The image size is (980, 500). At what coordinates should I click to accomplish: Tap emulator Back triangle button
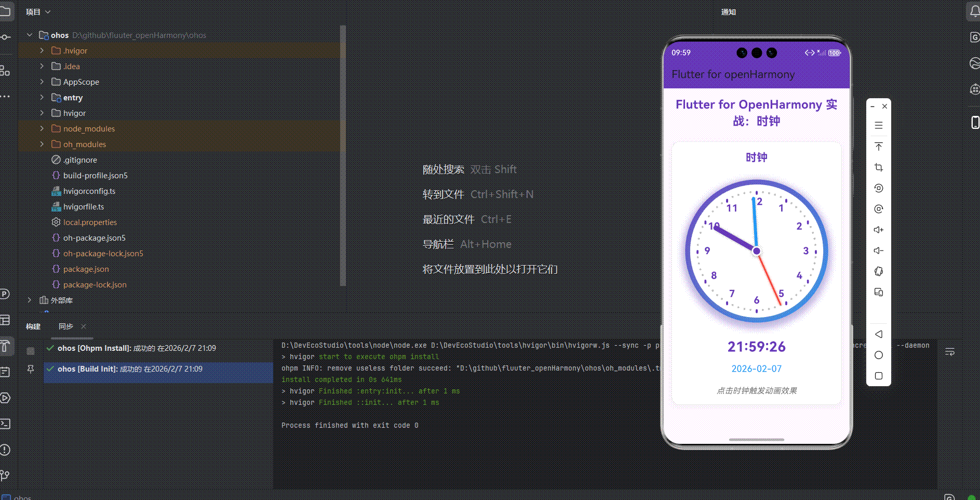pos(879,334)
